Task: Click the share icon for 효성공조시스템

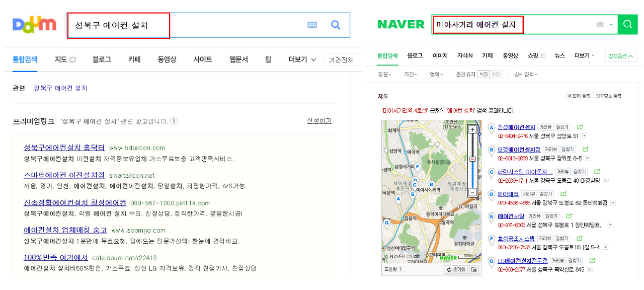Action: point(579,238)
